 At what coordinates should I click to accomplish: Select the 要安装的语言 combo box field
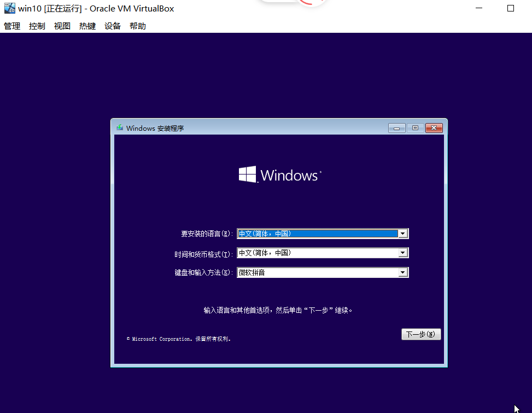click(323, 234)
